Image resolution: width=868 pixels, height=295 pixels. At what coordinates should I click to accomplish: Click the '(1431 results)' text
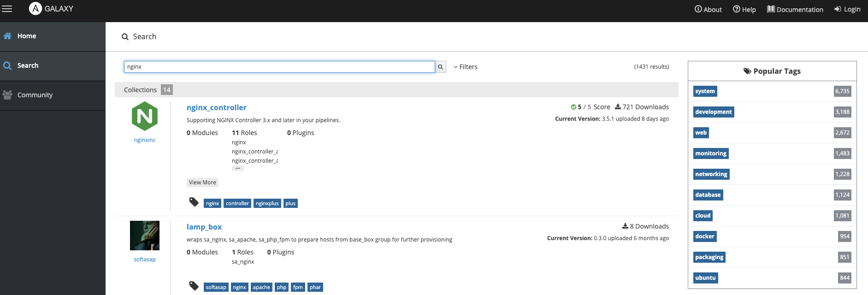[x=652, y=67]
